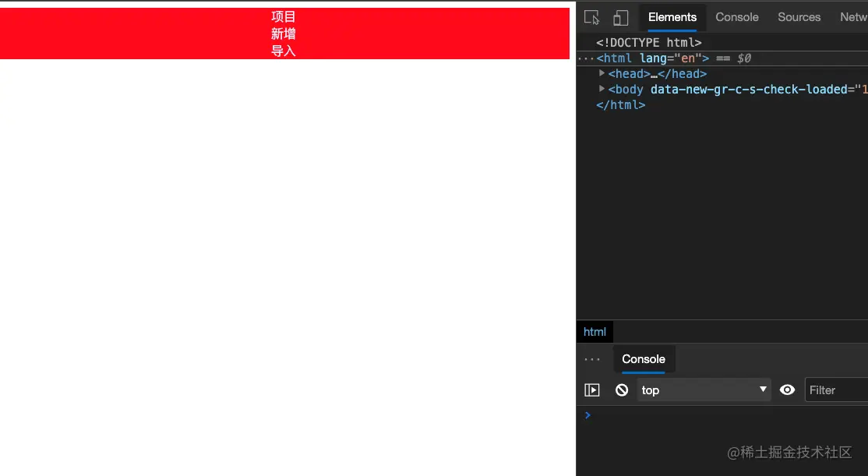Toggle the device toolbar emulation icon

(619, 17)
